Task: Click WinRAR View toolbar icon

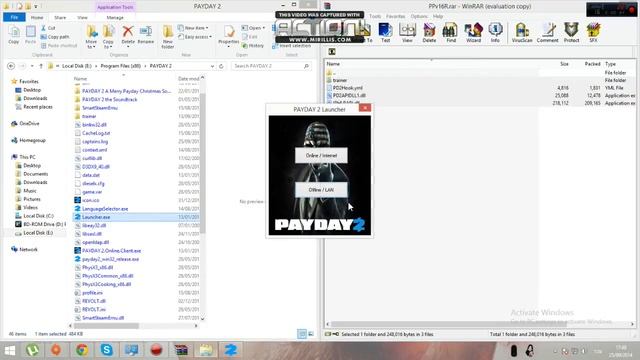Action: [407, 33]
